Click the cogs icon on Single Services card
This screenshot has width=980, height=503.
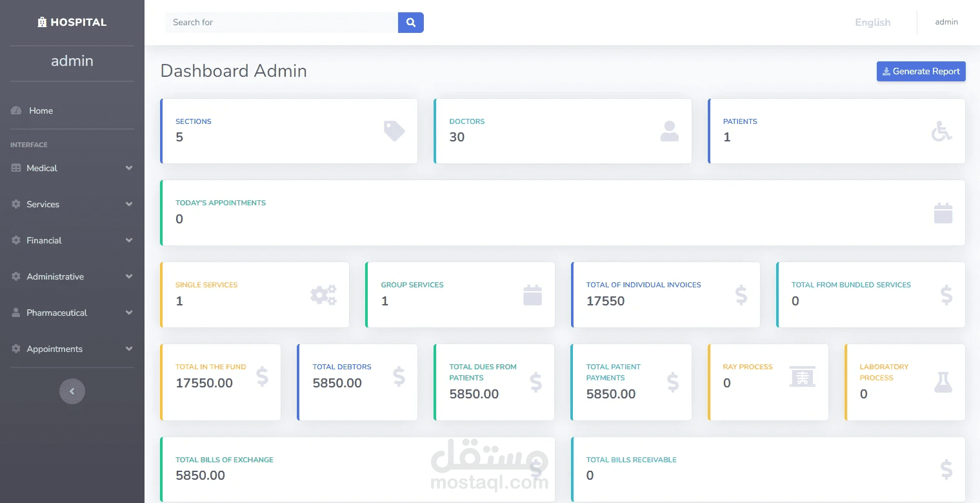point(324,295)
